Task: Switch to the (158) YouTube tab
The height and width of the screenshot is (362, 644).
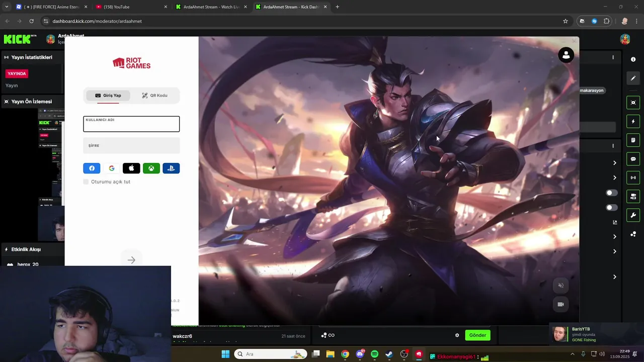Action: [x=132, y=7]
